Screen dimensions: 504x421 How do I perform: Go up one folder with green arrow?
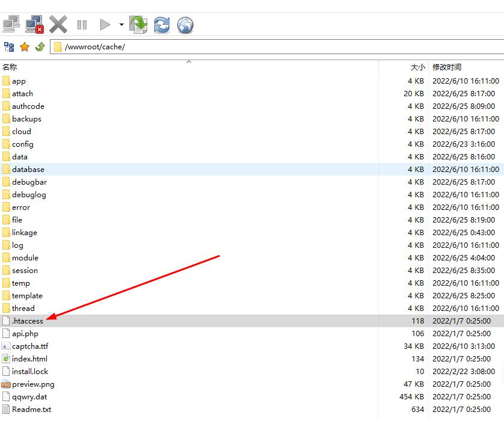pos(40,47)
